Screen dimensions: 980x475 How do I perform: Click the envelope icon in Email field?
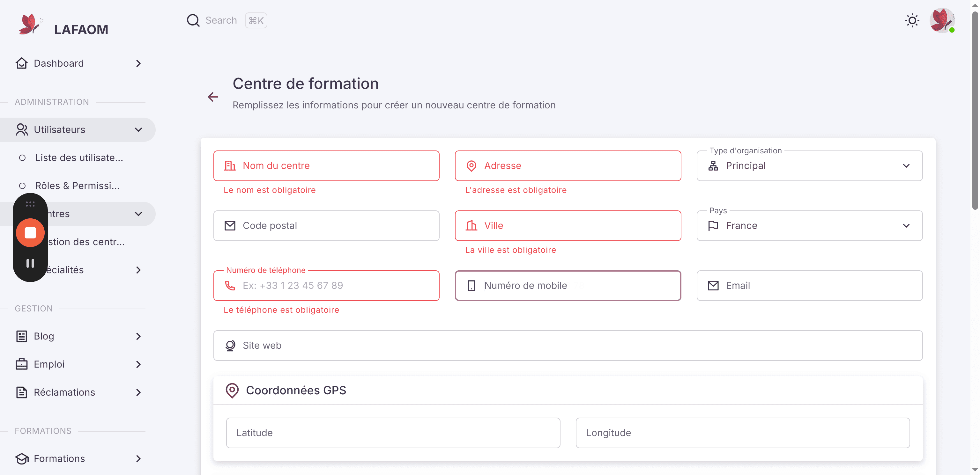point(713,286)
